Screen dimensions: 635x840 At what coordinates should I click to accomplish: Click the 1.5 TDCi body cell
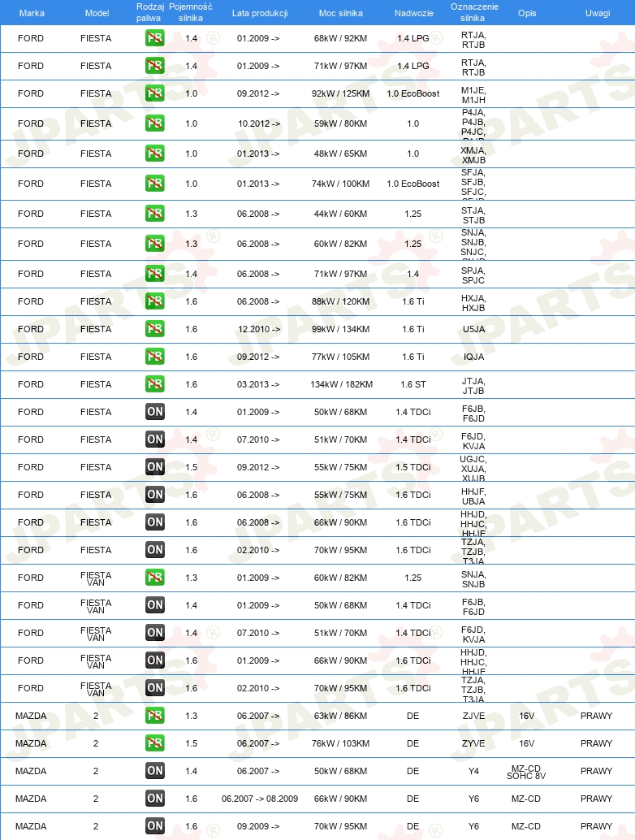[413, 467]
